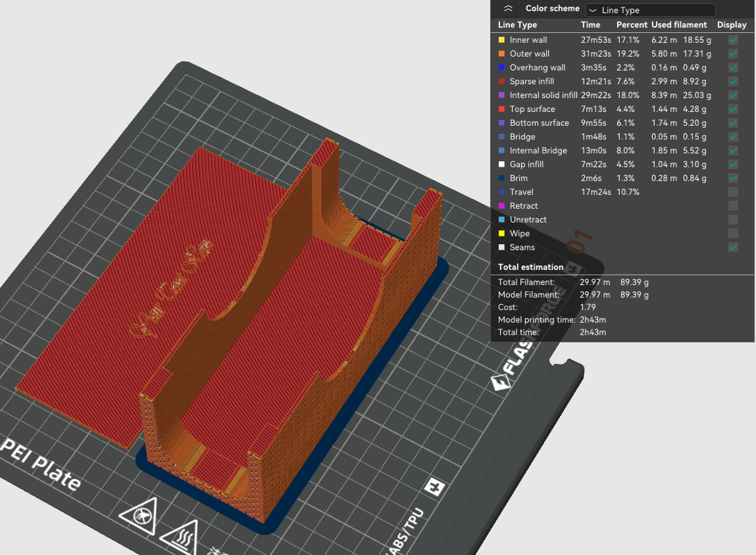This screenshot has width=756, height=555.
Task: Enable Travel moves display
Action: click(733, 192)
